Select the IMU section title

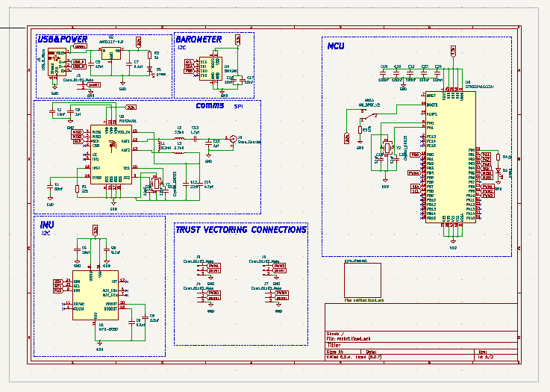(47, 225)
